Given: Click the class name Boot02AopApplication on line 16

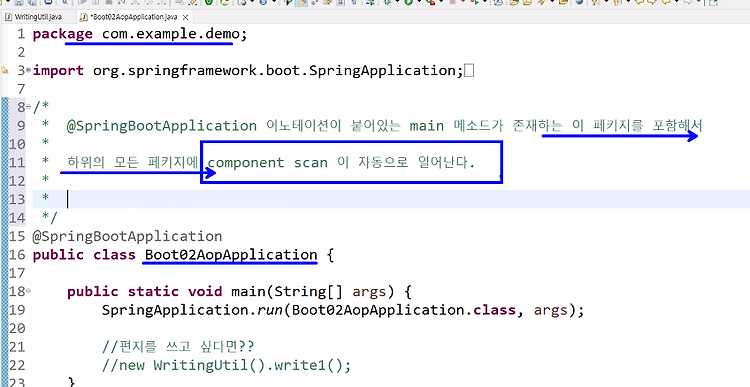Looking at the screenshot, I should click(x=231, y=254).
